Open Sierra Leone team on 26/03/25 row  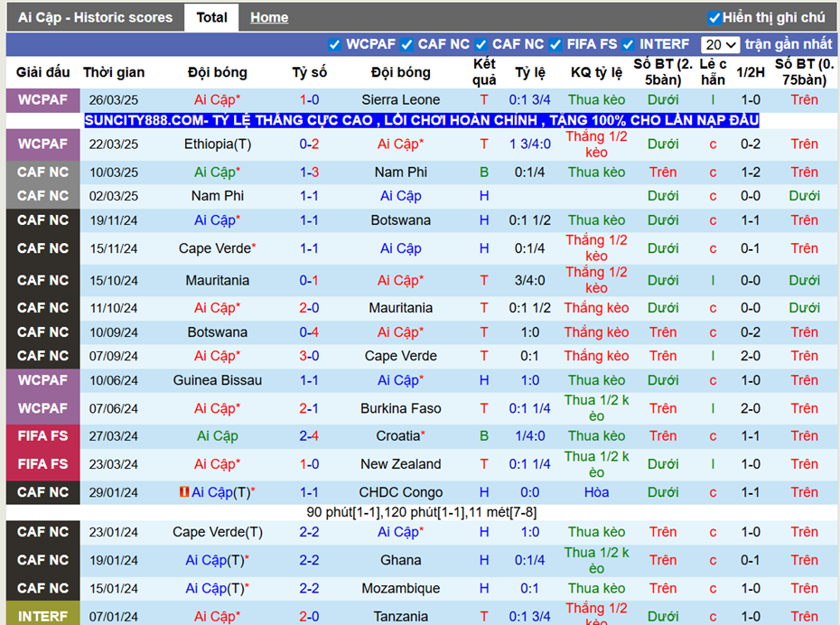pyautogui.click(x=401, y=100)
